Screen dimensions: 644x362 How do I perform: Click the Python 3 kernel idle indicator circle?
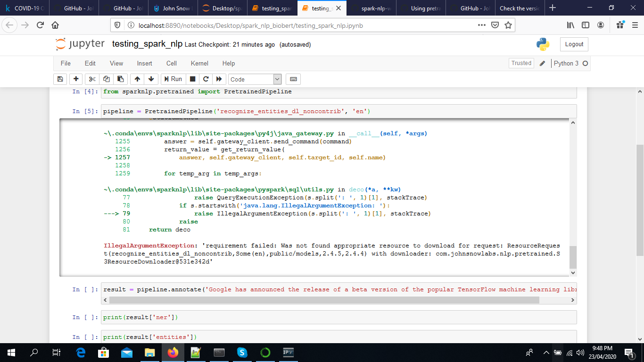[585, 63]
